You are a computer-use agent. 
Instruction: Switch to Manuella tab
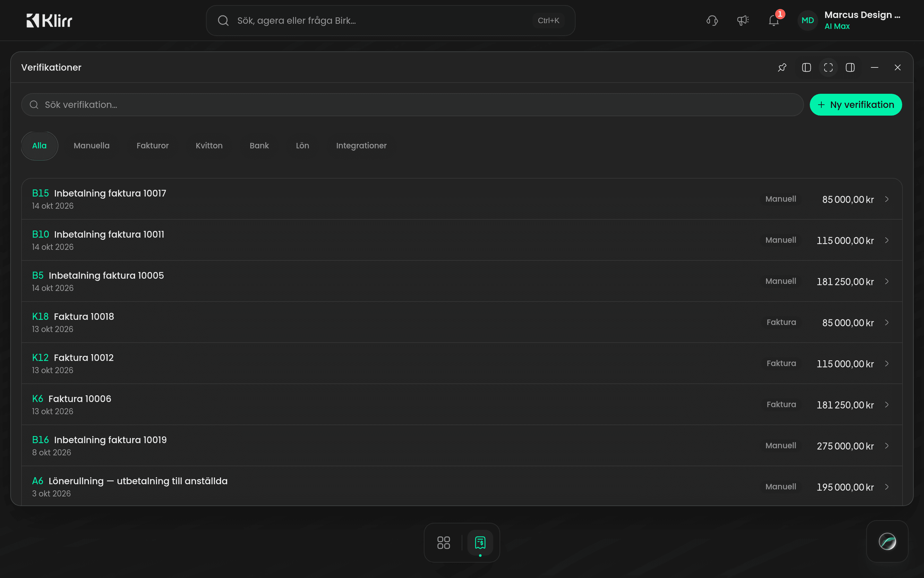click(x=92, y=146)
